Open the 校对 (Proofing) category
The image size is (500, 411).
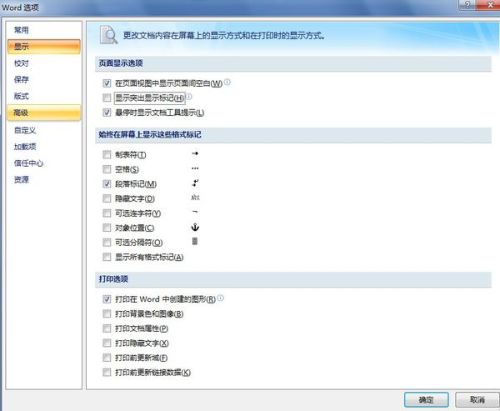click(21, 63)
